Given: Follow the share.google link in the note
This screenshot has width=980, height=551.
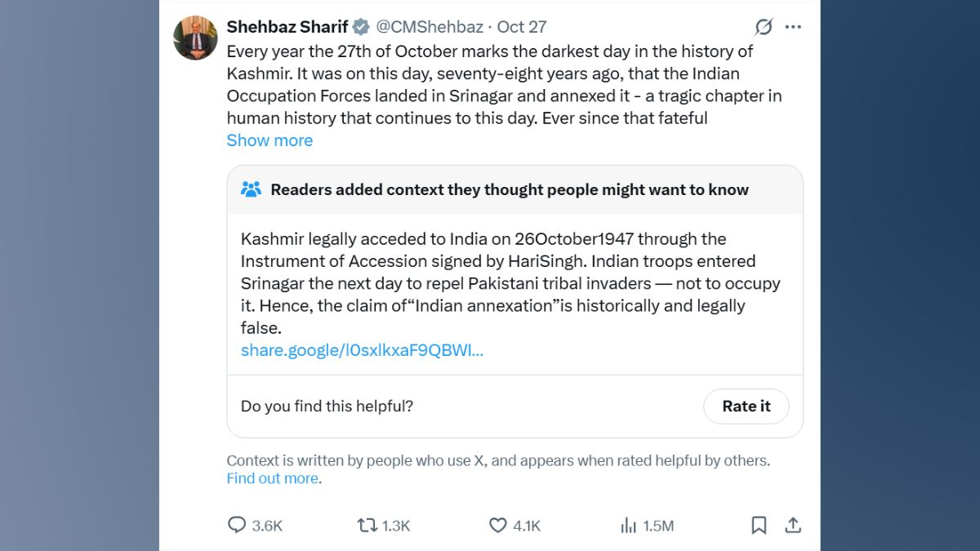Looking at the screenshot, I should click(x=362, y=350).
